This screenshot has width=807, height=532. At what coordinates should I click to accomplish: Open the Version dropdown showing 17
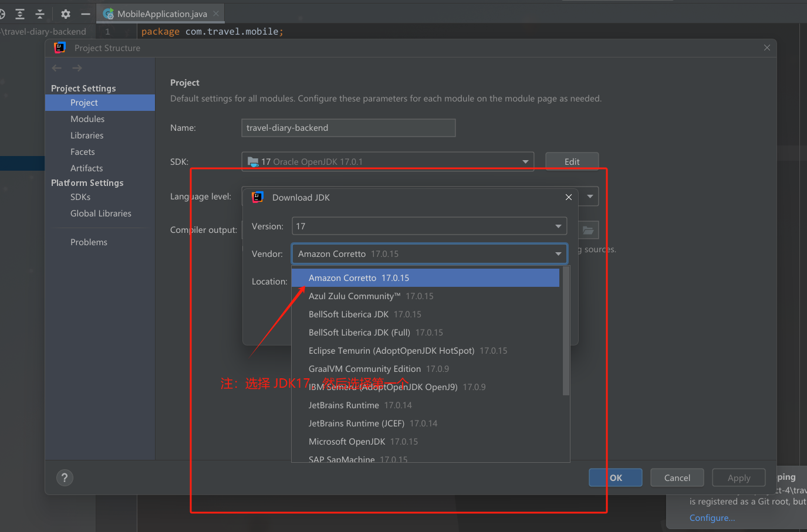click(430, 226)
